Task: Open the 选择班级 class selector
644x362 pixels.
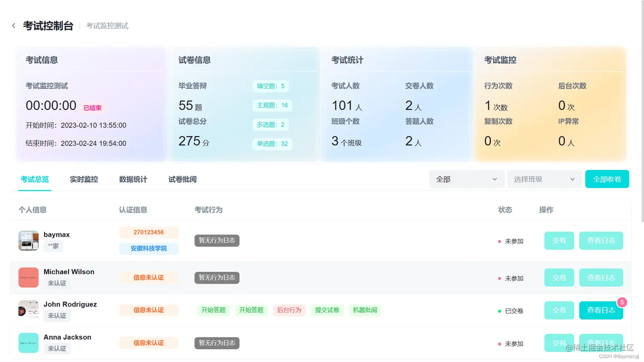Action: point(544,179)
